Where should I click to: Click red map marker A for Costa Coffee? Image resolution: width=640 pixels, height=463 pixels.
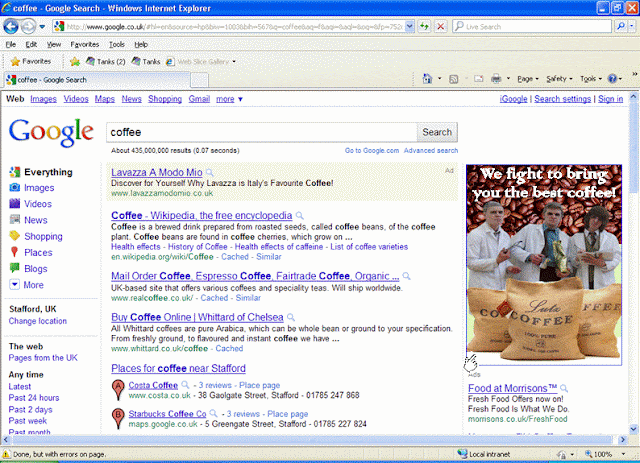118,390
